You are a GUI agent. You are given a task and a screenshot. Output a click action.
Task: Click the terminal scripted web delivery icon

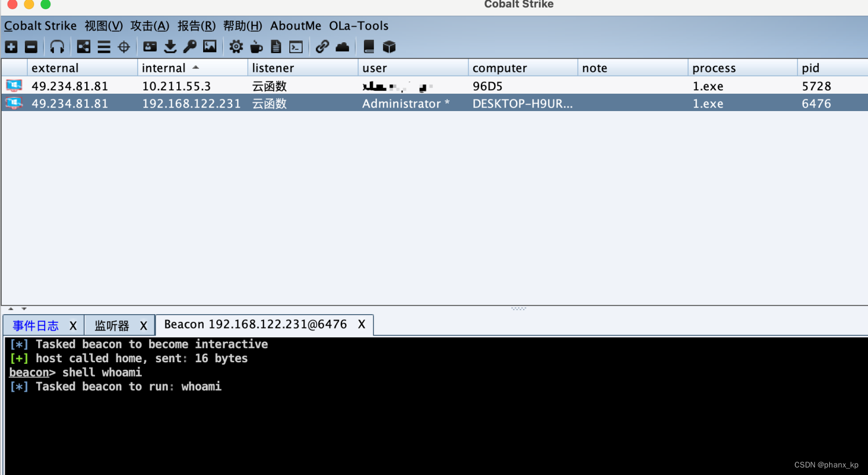296,47
